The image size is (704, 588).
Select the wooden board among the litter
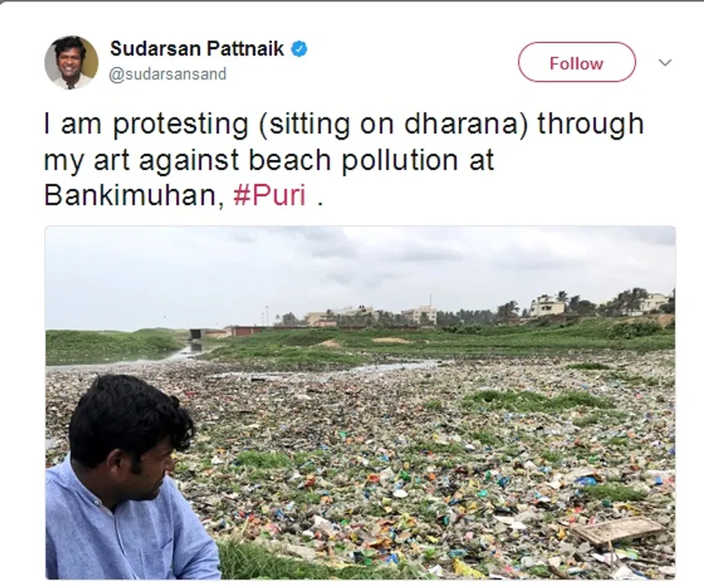(x=619, y=531)
